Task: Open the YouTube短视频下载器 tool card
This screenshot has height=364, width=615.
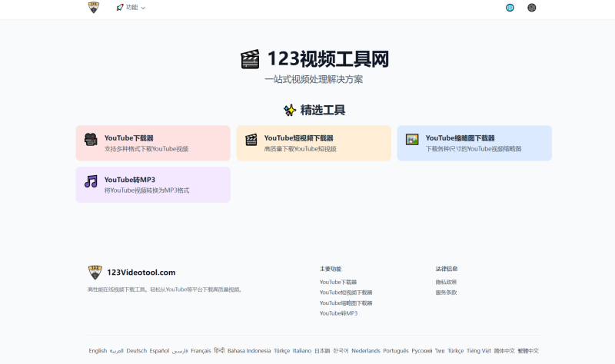Action: (314, 143)
